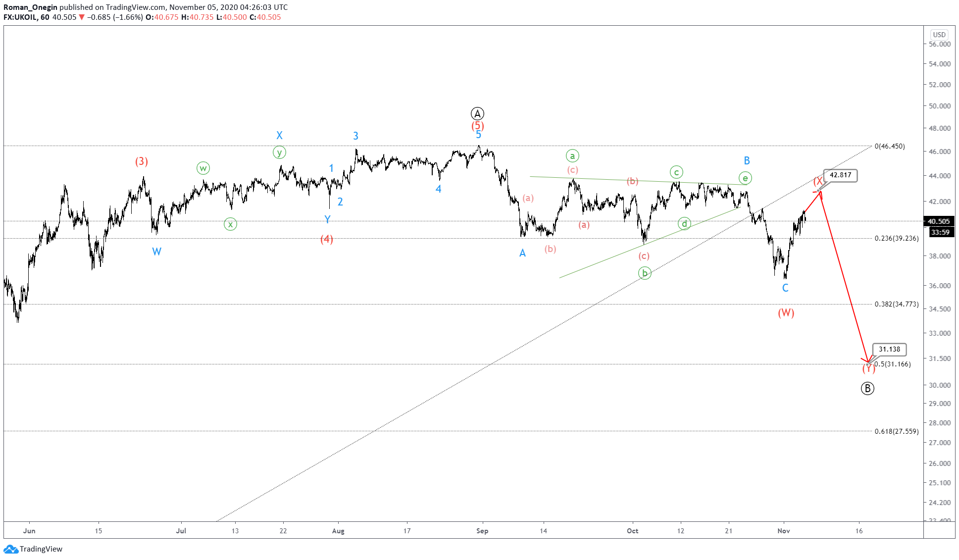The height and width of the screenshot is (560, 959).
Task: Click the green circled e marker
Action: tap(745, 178)
